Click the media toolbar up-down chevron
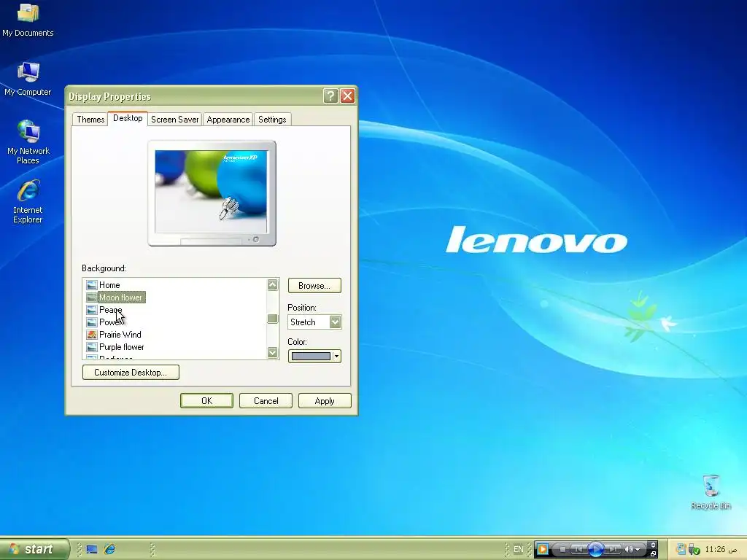 pos(653,544)
